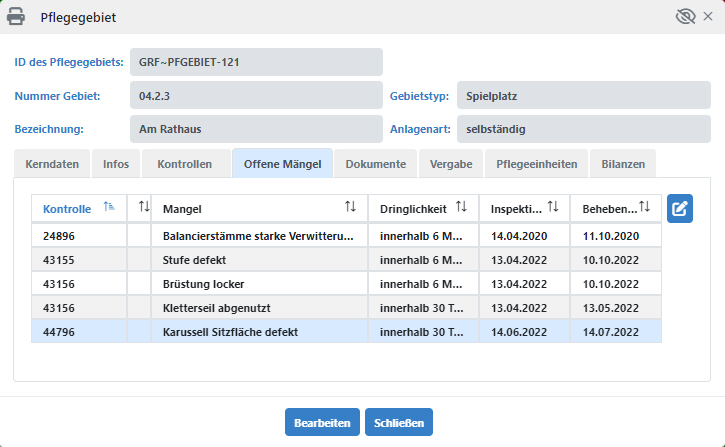
Task: Switch to the Kerndaten tab
Action: pos(51,164)
